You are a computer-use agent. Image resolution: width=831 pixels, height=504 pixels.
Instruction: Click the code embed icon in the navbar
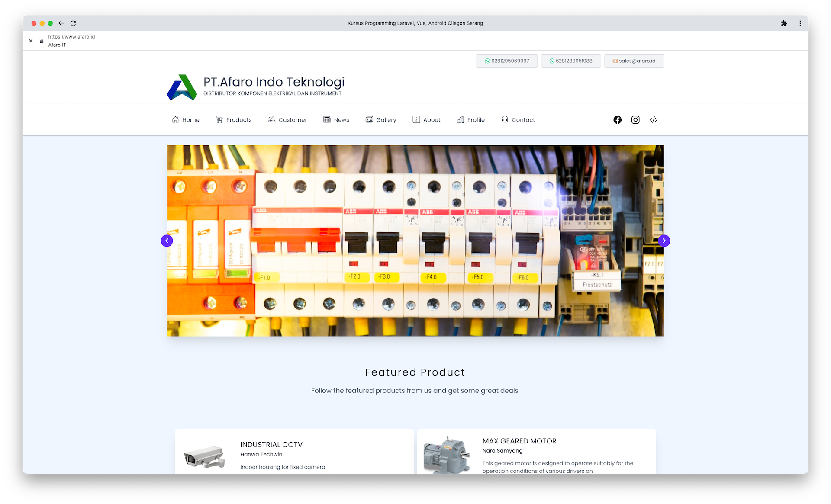tap(653, 120)
